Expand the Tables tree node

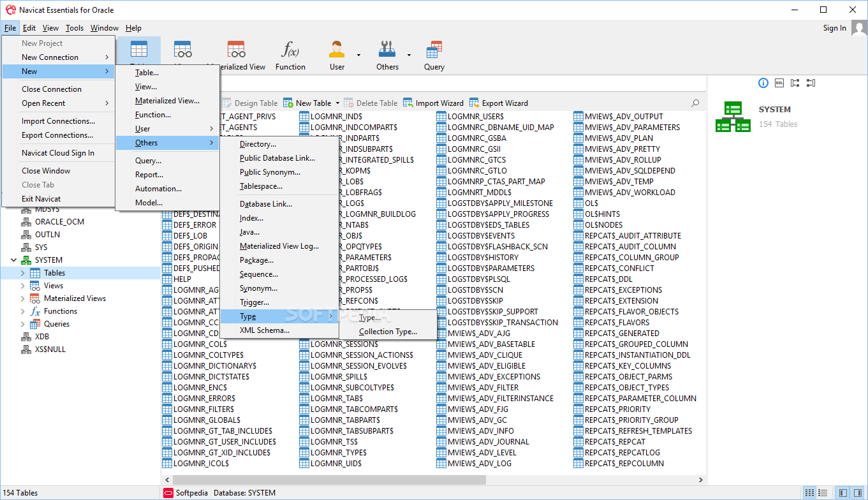22,273
